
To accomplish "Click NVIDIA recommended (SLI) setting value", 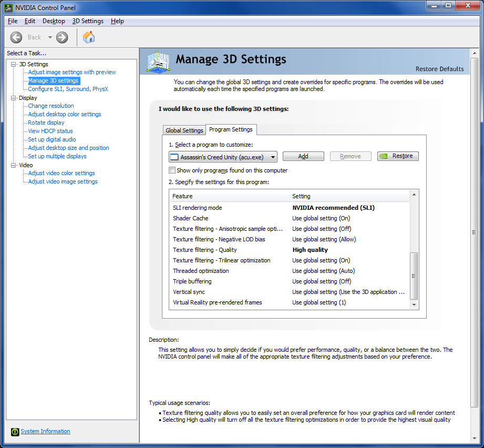I will [x=333, y=208].
